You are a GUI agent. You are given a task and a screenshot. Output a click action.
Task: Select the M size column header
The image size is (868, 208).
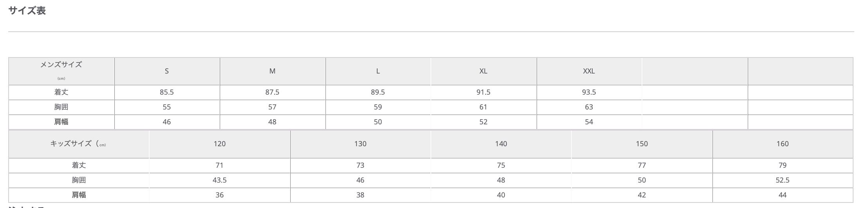pos(272,71)
